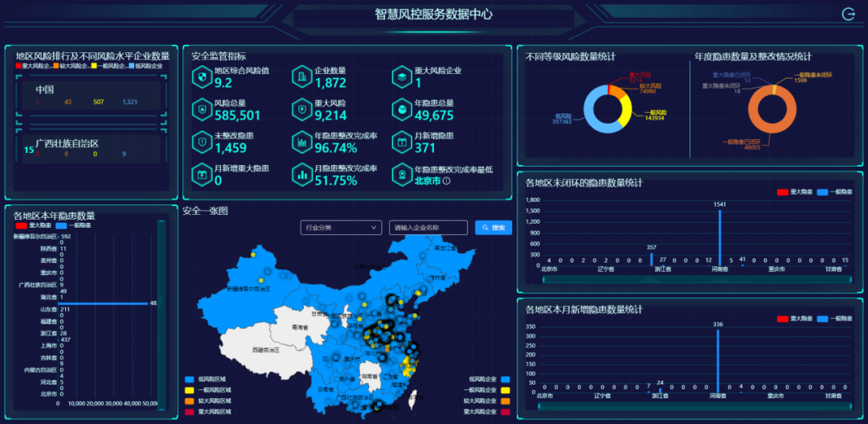Click the orange 较大风险 slice of the donut
Image resolution: width=868 pixels, height=424 pixels.
(x=618, y=92)
